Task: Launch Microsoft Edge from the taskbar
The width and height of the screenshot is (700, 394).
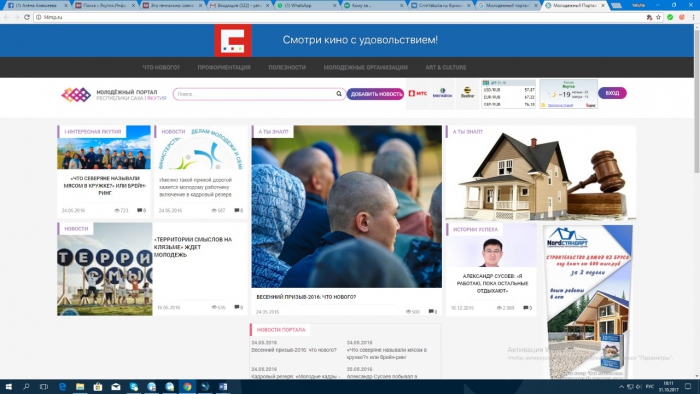Action: pos(62,387)
